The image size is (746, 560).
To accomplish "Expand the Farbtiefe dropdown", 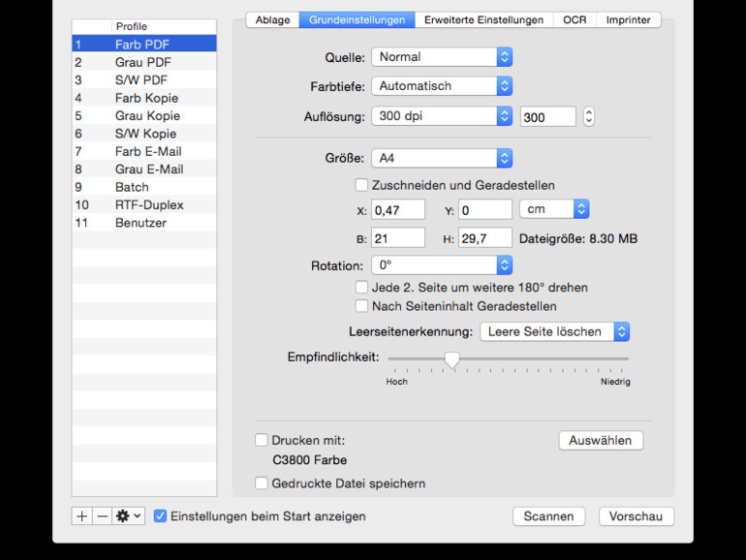I will 442,86.
